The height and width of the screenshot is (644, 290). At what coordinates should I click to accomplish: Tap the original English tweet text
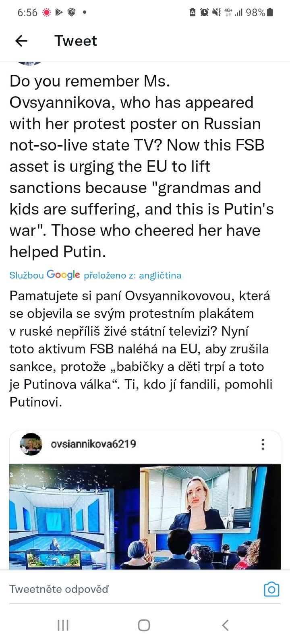(x=141, y=166)
